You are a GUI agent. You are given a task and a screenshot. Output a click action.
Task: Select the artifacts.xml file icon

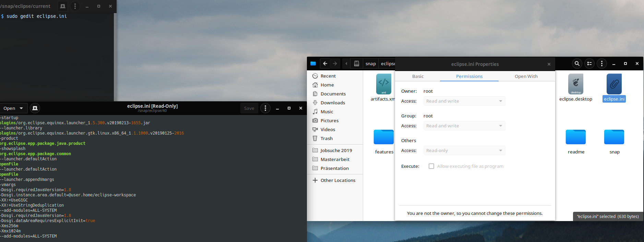[384, 84]
